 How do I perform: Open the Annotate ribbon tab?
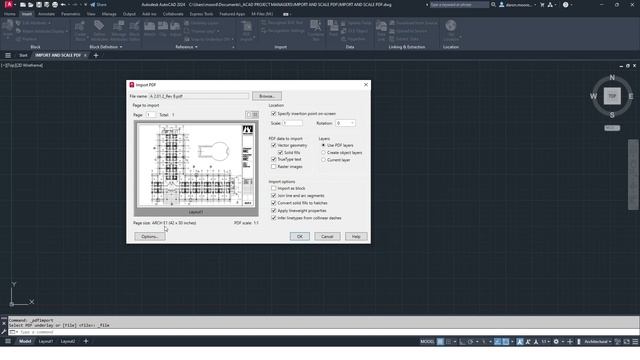[x=46, y=14]
